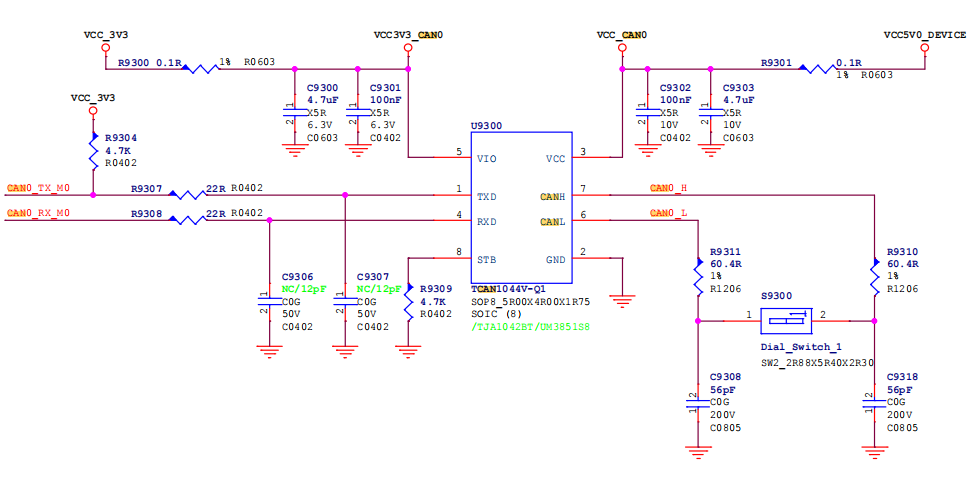Click the SOP8_5R00X4R00X1R75 footprint text

click(531, 300)
